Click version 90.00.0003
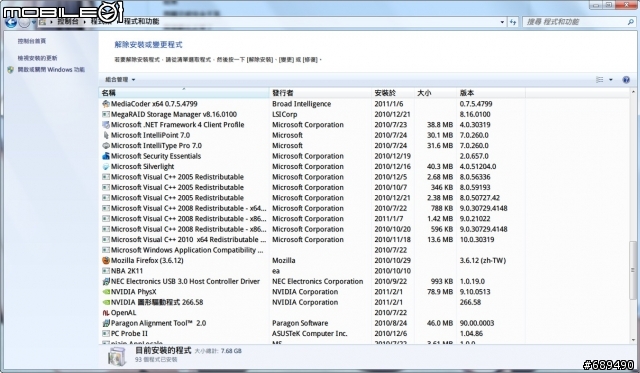Viewport: 640px width, 373px height. 477,323
